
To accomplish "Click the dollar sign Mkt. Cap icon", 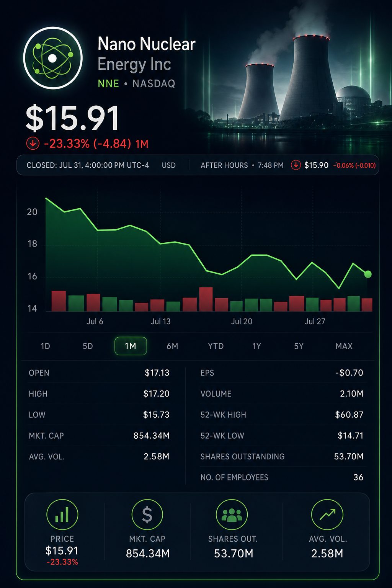I will click(147, 514).
